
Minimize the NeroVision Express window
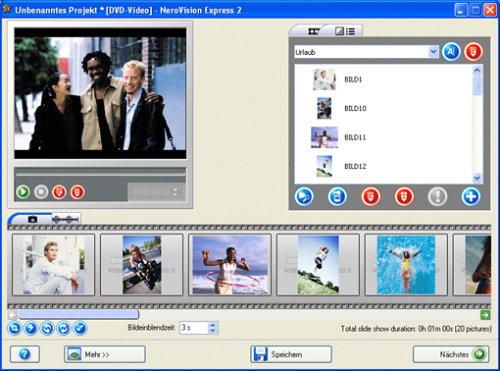pyautogui.click(x=460, y=10)
